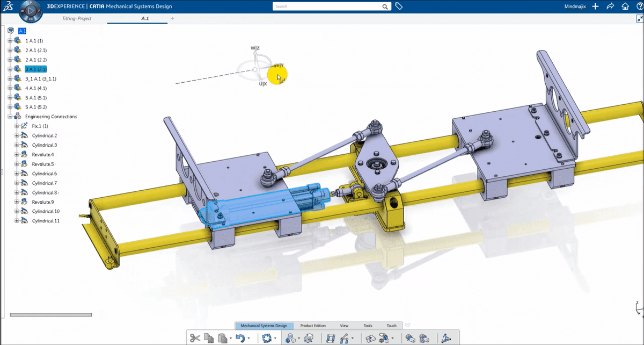The height and width of the screenshot is (345, 644).
Task: Expand the 3 A.1 (3.1) tree node
Action: [x=10, y=69]
